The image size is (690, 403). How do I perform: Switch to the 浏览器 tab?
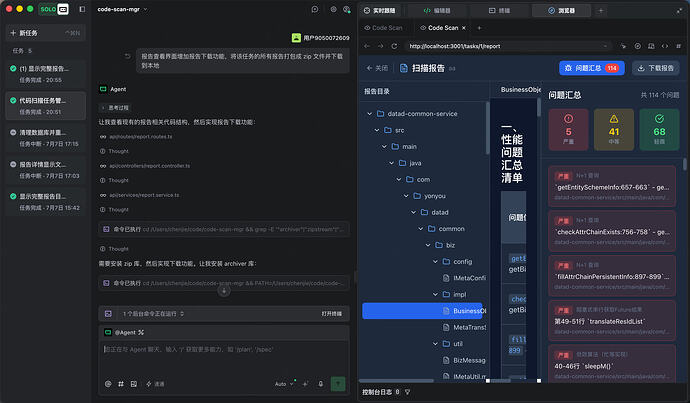coord(562,10)
